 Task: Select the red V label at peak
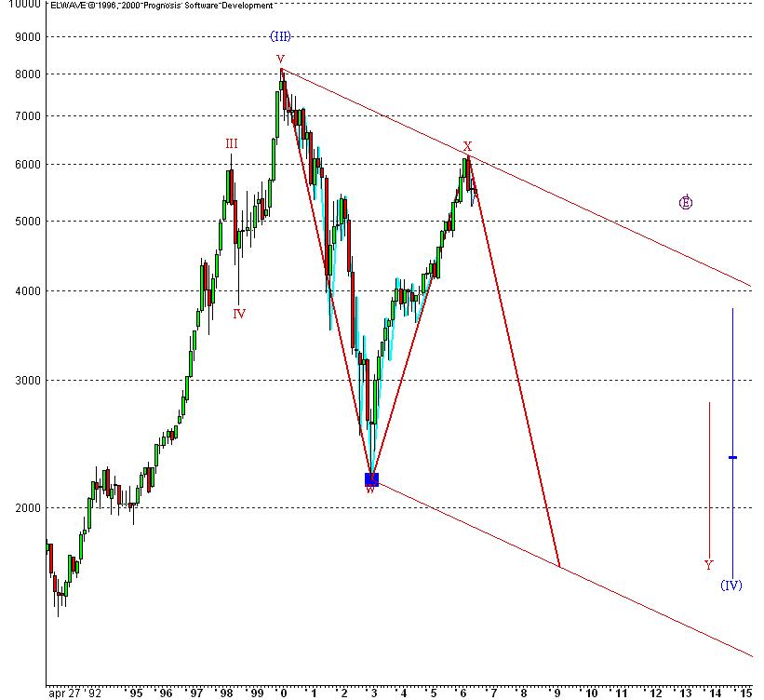[281, 60]
